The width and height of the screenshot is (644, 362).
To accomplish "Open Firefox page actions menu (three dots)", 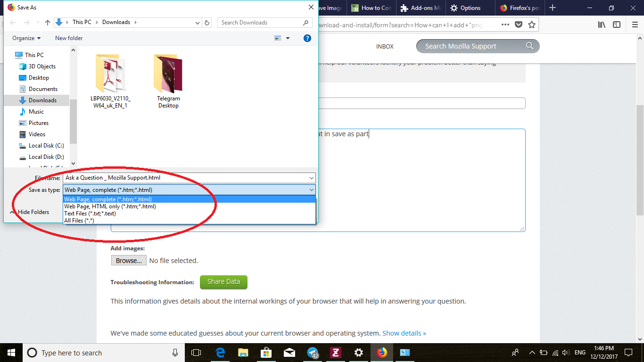I will pyautogui.click(x=505, y=25).
